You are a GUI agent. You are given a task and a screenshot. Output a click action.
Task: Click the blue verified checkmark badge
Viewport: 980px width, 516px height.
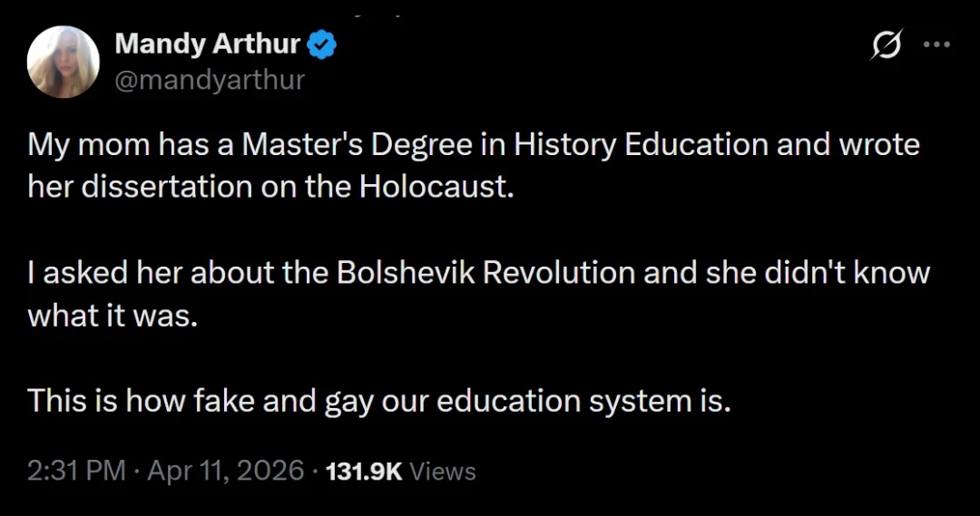tap(322, 43)
